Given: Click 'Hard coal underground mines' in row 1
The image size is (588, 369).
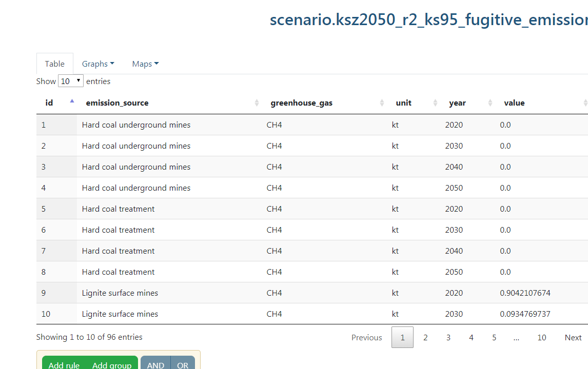Looking at the screenshot, I should click(x=136, y=125).
